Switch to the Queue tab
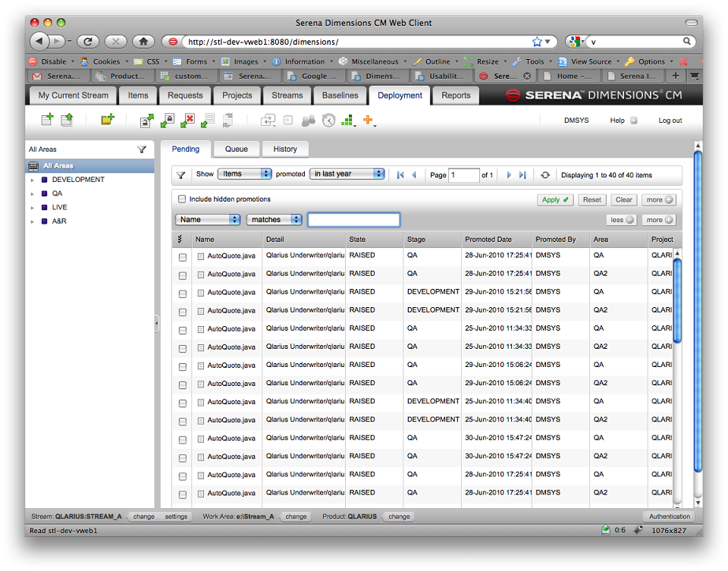Screen dimensions: 728x571 pyautogui.click(x=237, y=149)
